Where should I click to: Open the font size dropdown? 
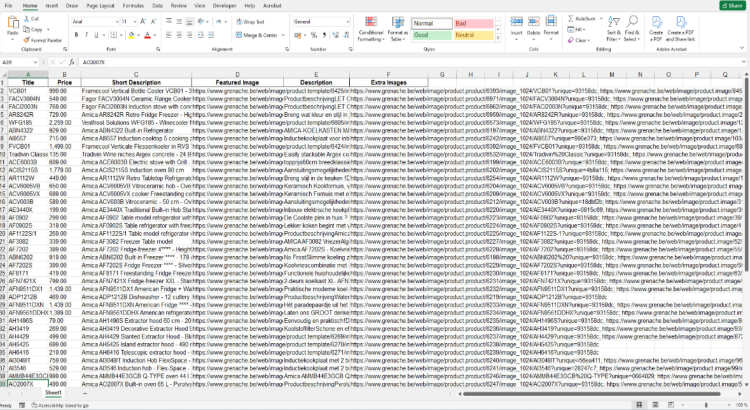coord(135,22)
